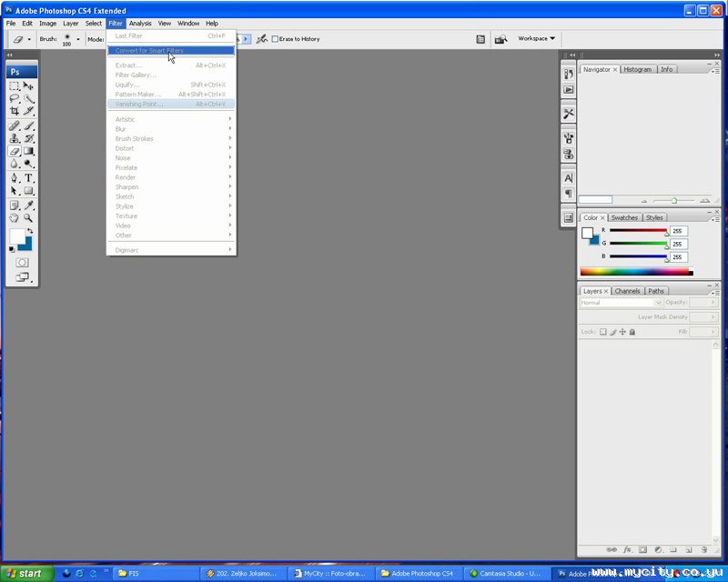Toggle lock transparent pixels in Layers
728x582 pixels.
(602, 332)
